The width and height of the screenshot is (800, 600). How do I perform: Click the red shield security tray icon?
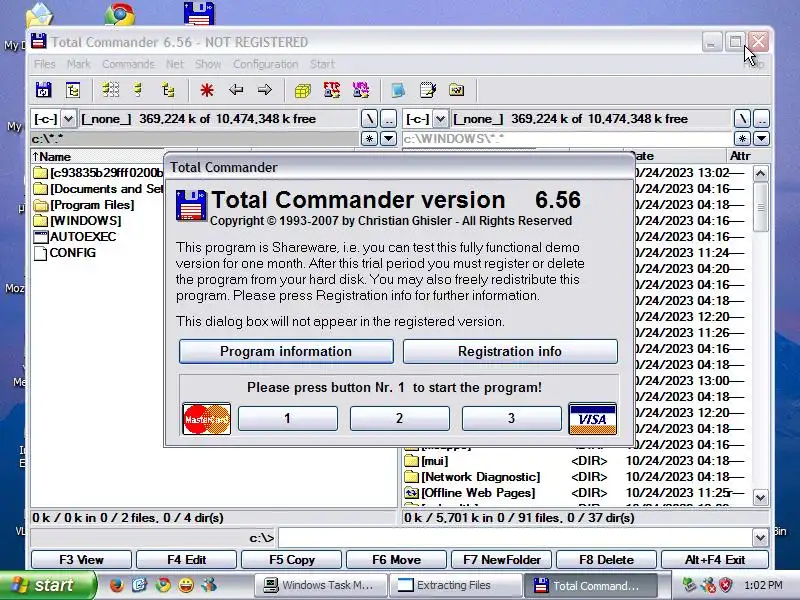tap(726, 585)
